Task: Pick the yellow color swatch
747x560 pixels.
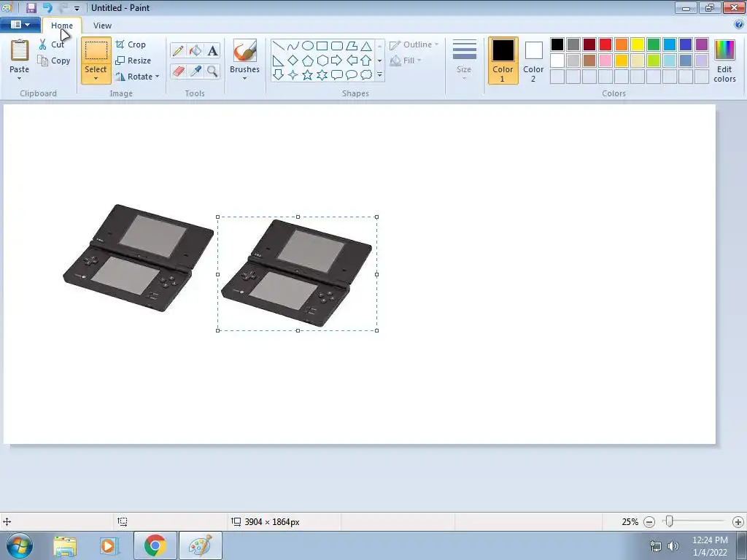Action: click(638, 44)
